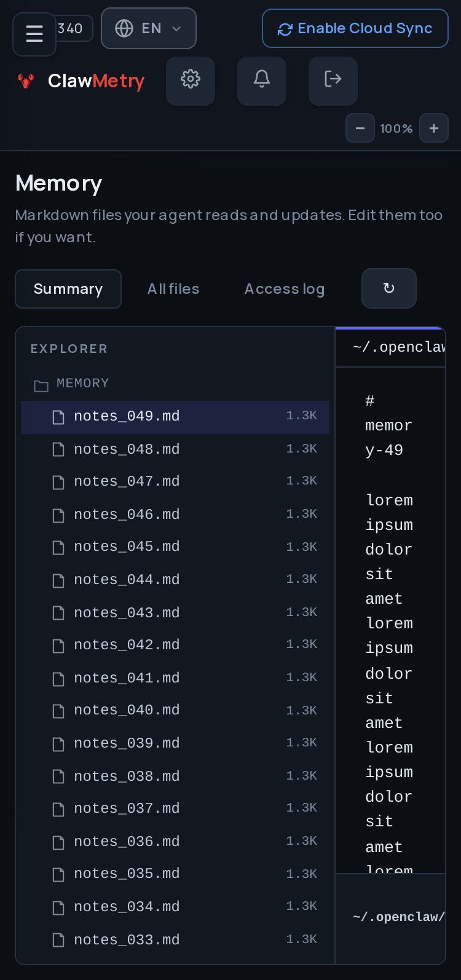Click the logout arrow icon
This screenshot has width=461, height=980.
coord(333,81)
